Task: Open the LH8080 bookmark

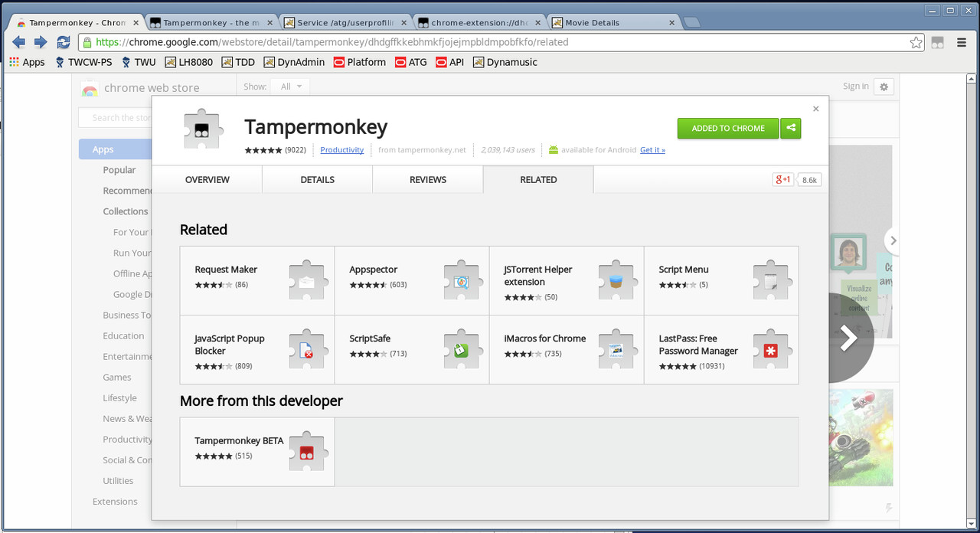Action: pos(189,62)
